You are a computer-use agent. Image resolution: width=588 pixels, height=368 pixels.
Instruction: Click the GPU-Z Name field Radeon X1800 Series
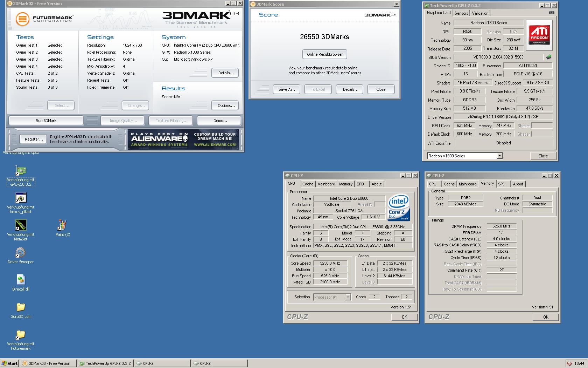pos(489,23)
